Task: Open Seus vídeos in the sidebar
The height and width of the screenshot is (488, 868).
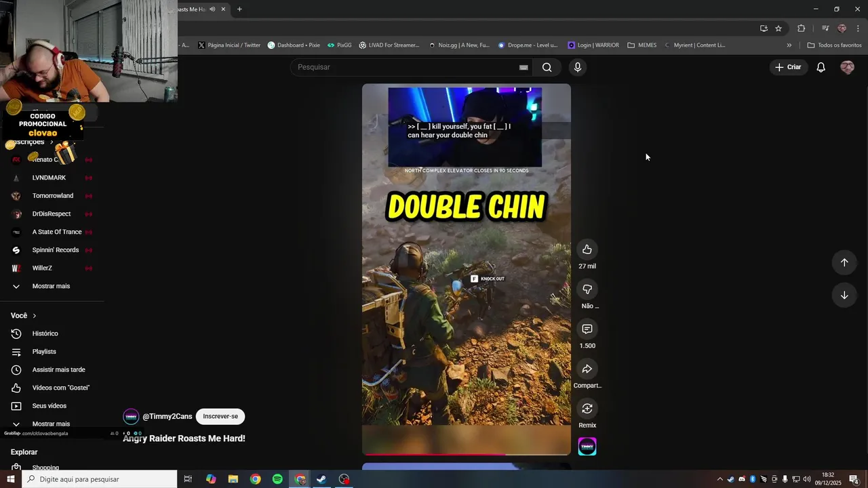Action: pos(51,406)
